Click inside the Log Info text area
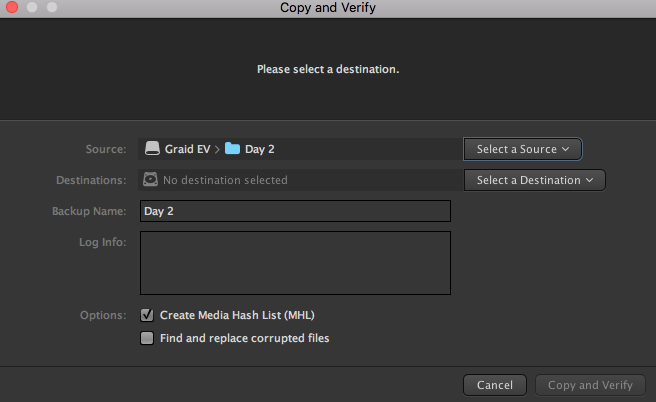This screenshot has height=402, width=656. [295, 264]
